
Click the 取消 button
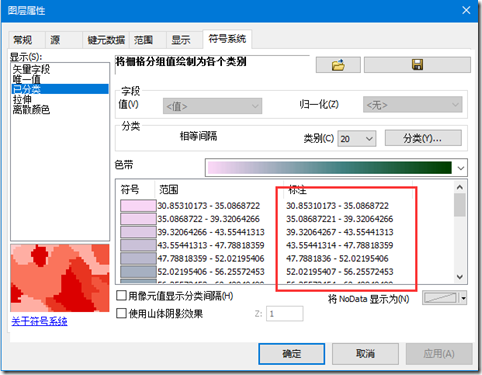point(365,354)
